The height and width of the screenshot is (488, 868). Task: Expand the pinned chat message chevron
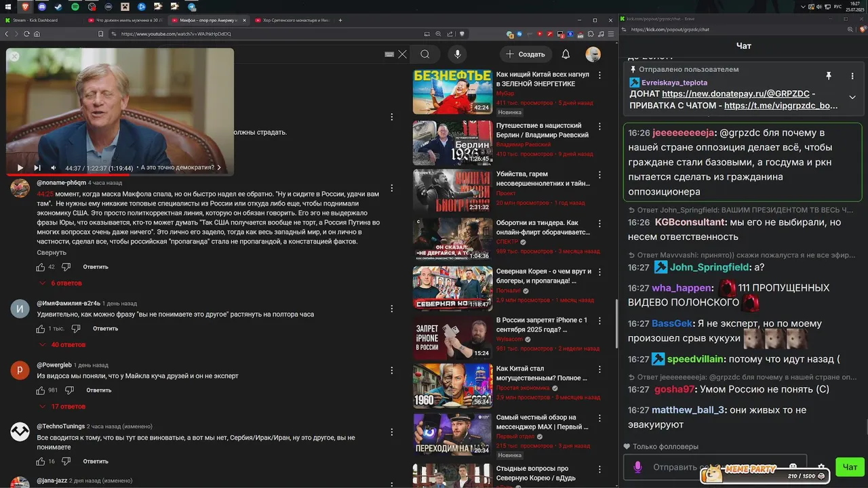click(852, 97)
